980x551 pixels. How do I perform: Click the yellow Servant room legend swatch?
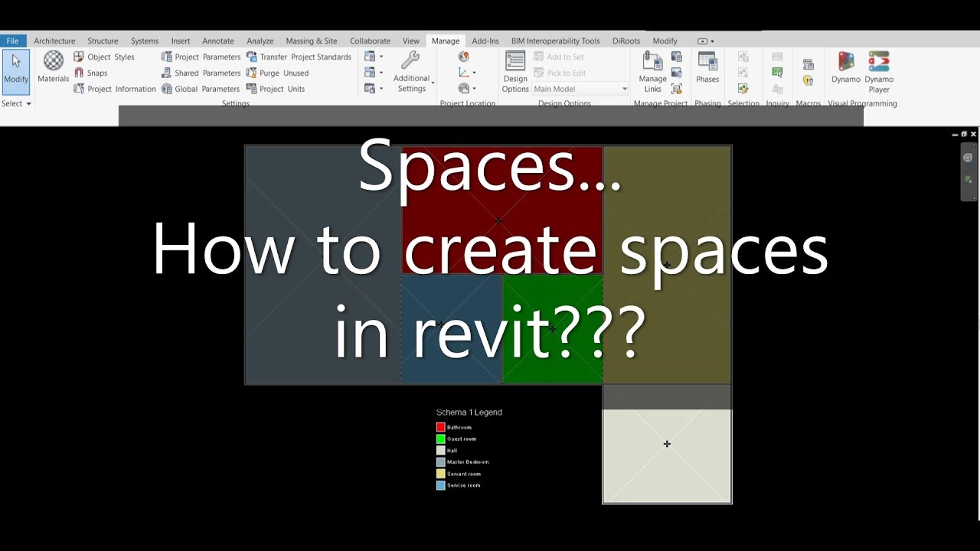click(441, 474)
